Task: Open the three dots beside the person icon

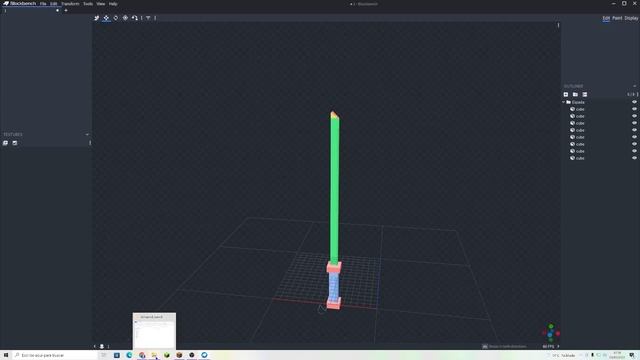Action: click(108, 347)
